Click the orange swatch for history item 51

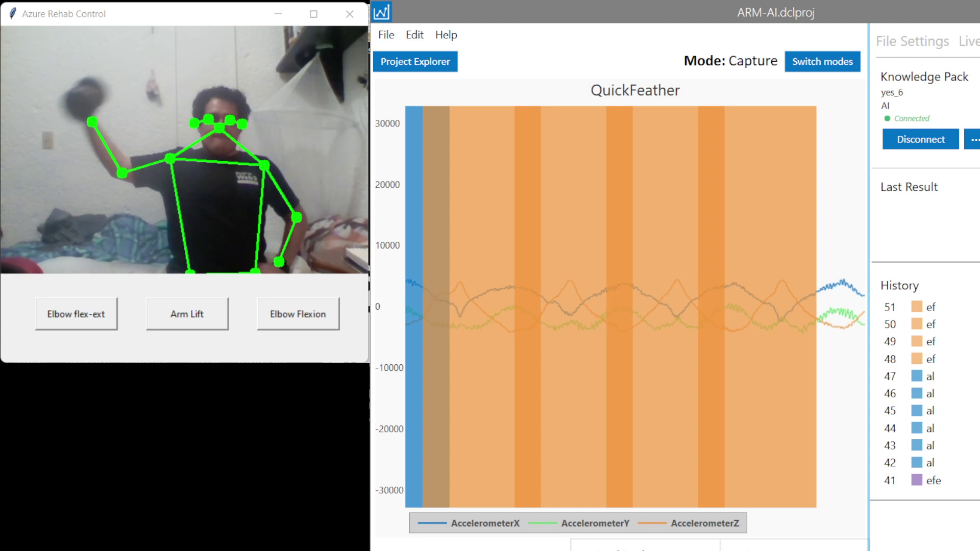tap(917, 307)
